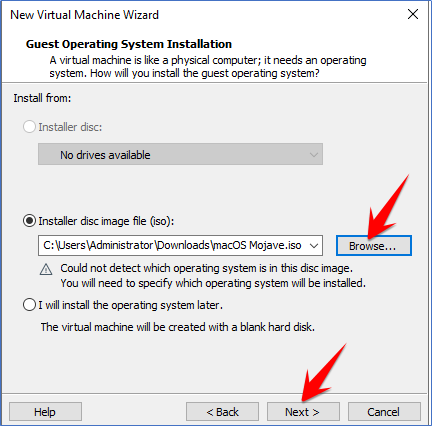This screenshot has width=432, height=426.
Task: Click the blank hard disk description text
Action: point(178,327)
